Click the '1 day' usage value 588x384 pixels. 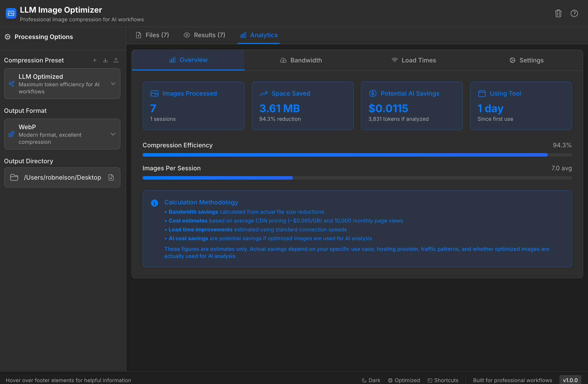tap(490, 108)
